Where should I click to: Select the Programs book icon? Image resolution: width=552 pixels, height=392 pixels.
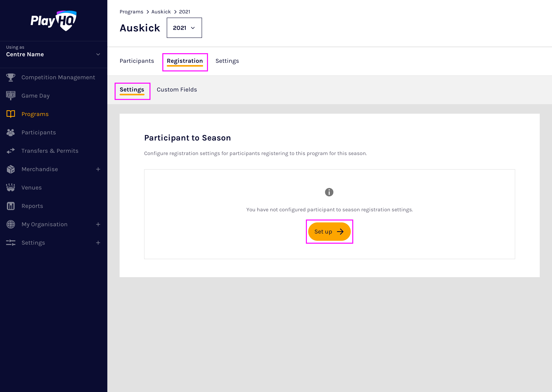pyautogui.click(x=11, y=114)
